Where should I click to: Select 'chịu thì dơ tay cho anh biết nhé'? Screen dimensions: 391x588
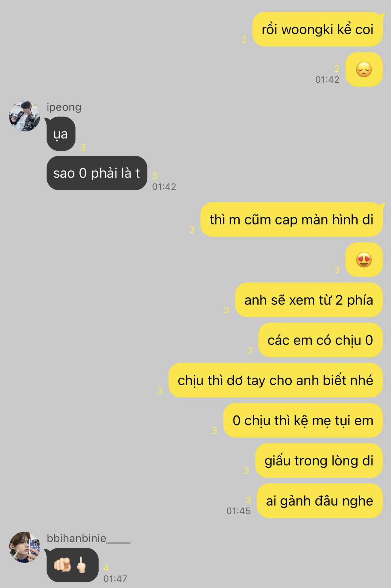275,380
